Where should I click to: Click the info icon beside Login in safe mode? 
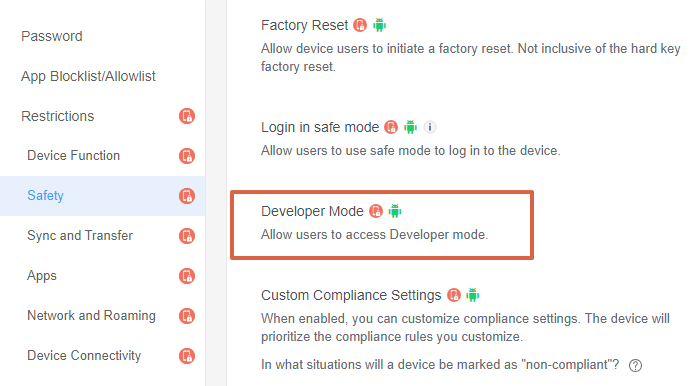[430, 127]
